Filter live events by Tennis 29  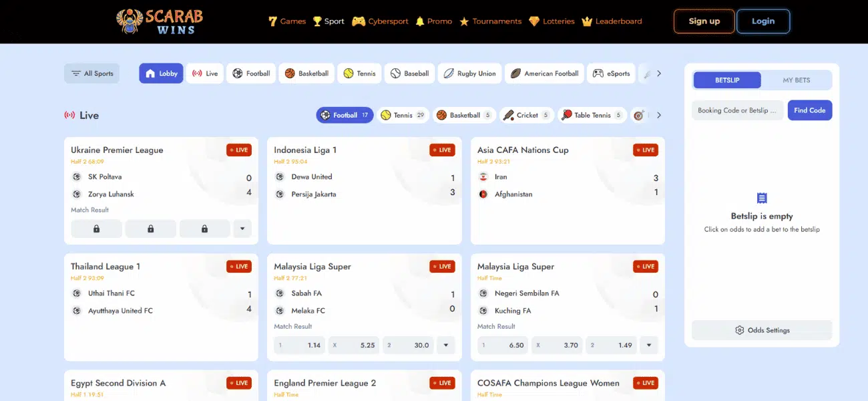[403, 115]
